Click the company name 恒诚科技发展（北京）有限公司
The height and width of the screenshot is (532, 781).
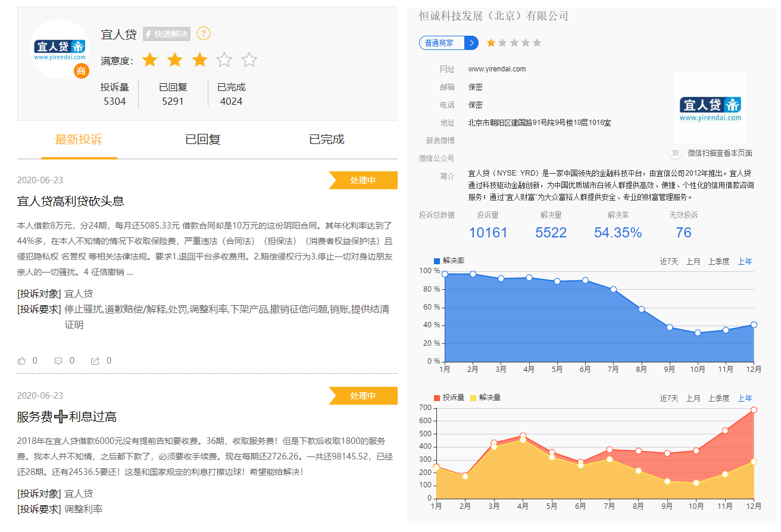493,16
